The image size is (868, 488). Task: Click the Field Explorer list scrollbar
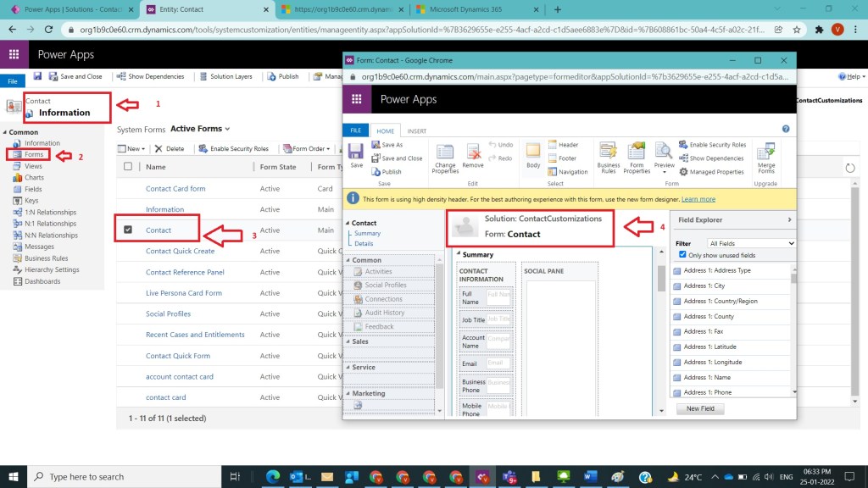pos(794,330)
